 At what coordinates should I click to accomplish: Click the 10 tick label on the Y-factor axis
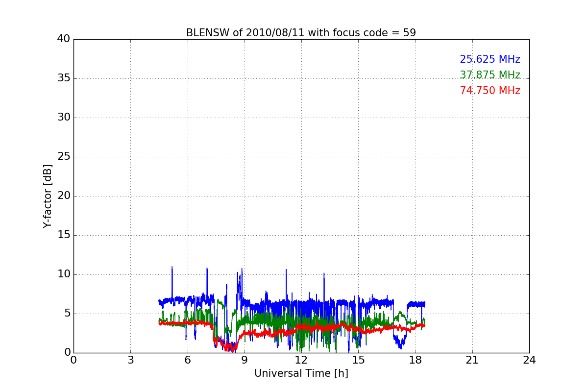click(64, 274)
